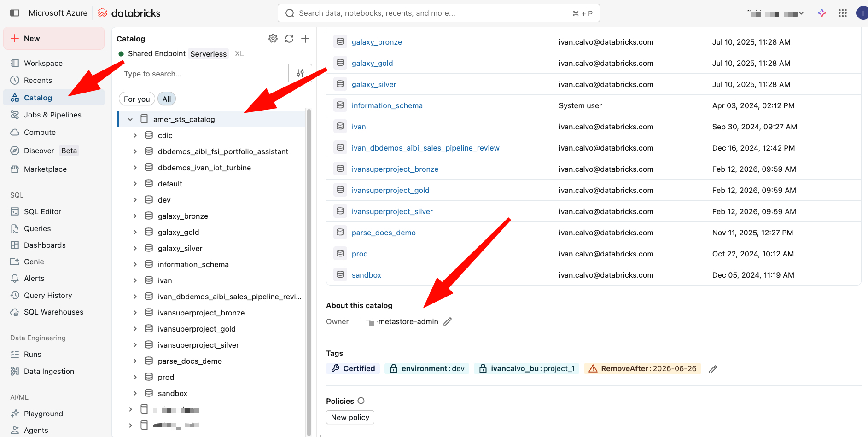Click the New policy button
Image resolution: width=868 pixels, height=437 pixels.
click(350, 417)
